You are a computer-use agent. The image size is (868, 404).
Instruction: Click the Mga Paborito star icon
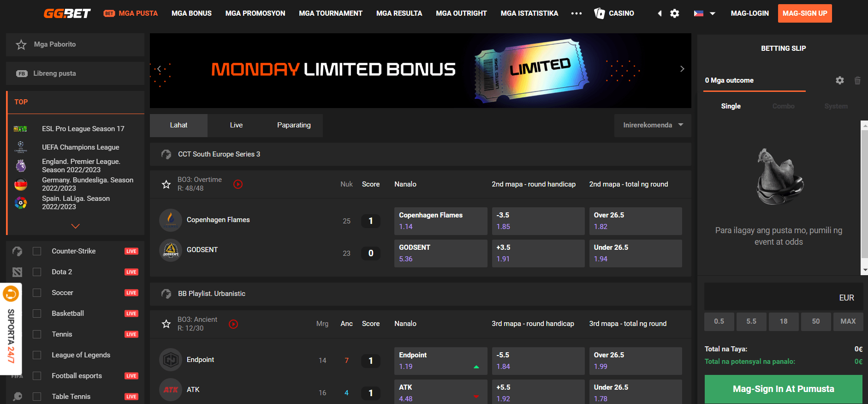point(21,45)
